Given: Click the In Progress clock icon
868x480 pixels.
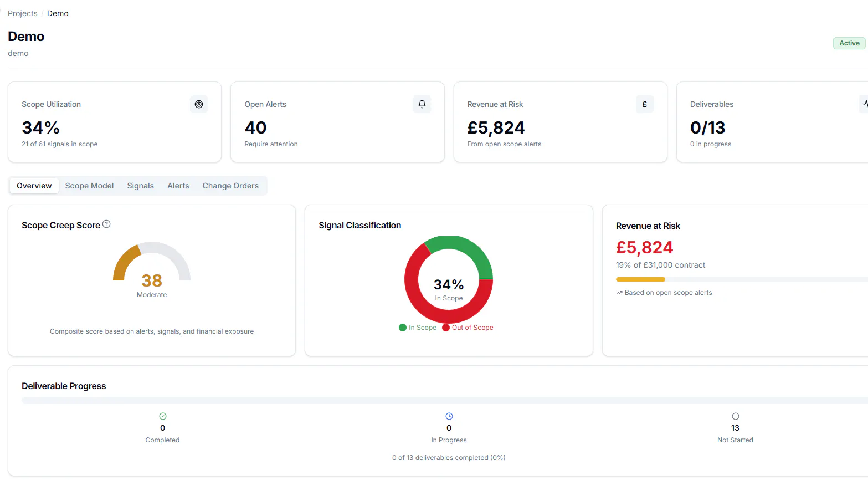Looking at the screenshot, I should [x=449, y=416].
